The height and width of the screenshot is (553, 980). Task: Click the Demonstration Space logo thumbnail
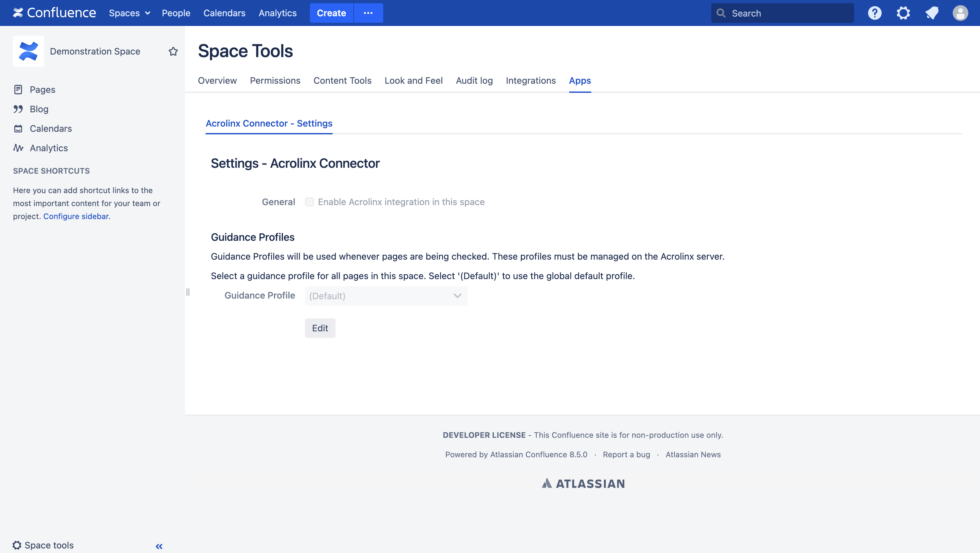[x=29, y=51]
